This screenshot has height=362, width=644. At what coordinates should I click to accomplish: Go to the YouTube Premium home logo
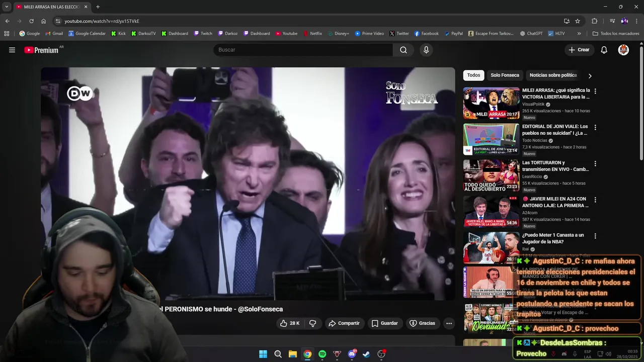coord(41,50)
